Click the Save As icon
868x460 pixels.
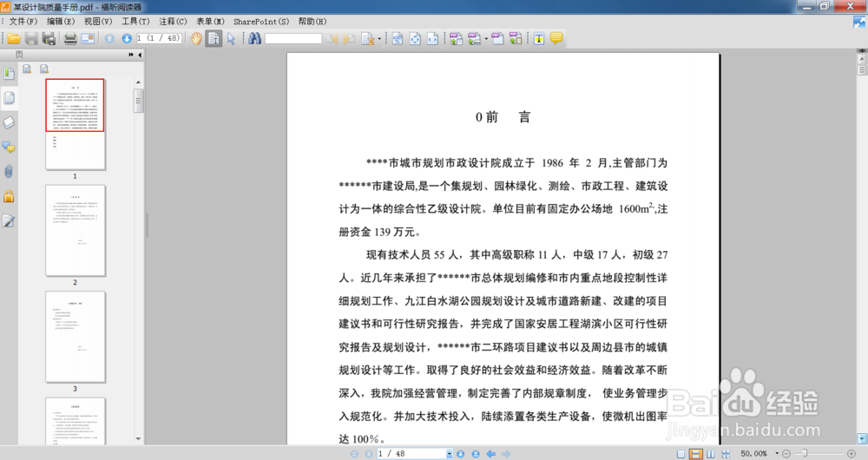point(49,39)
